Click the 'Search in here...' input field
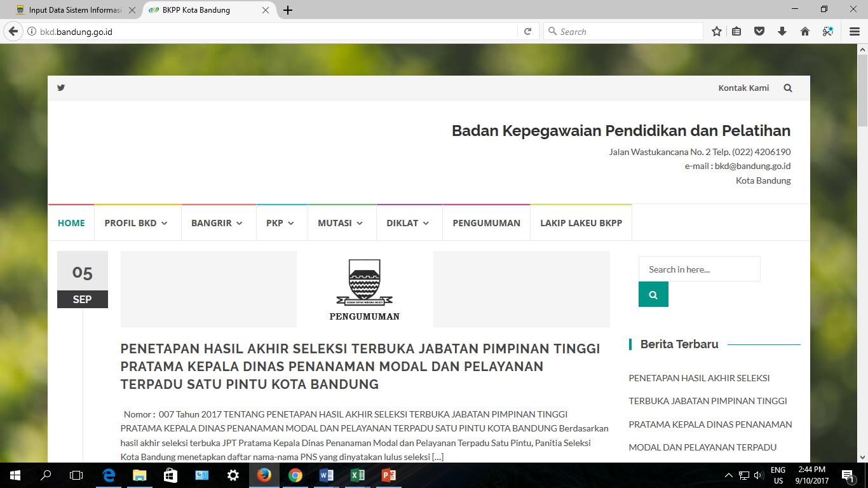The width and height of the screenshot is (868, 488). coord(699,269)
